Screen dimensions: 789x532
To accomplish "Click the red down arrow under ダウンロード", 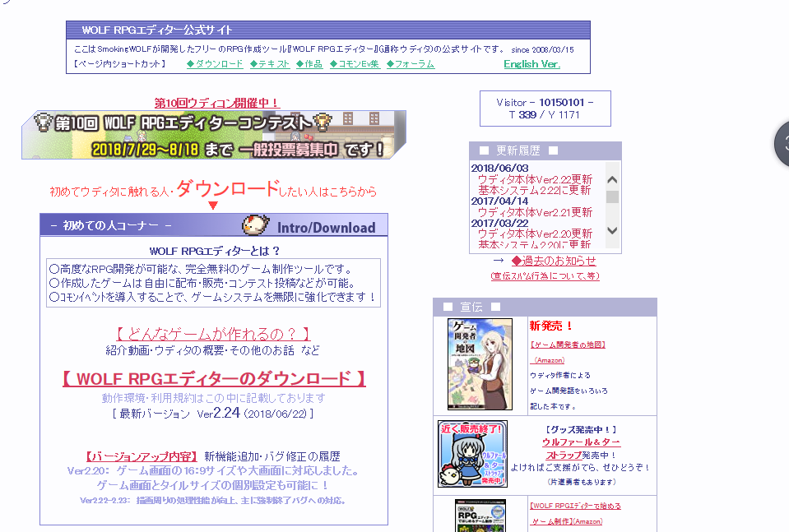I will 213,206.
